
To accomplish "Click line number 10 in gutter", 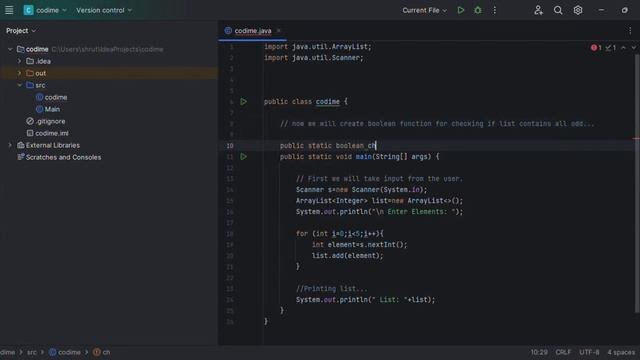I will 230,146.
